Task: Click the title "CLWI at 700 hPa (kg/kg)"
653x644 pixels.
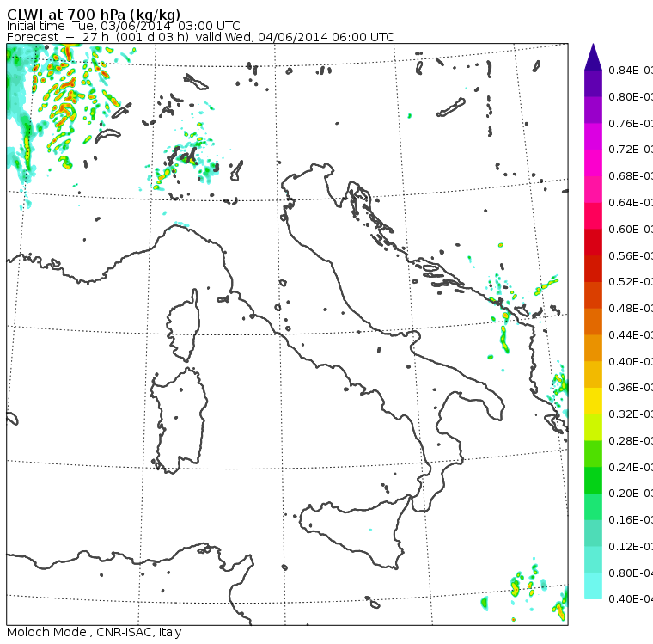Action: pos(94,14)
